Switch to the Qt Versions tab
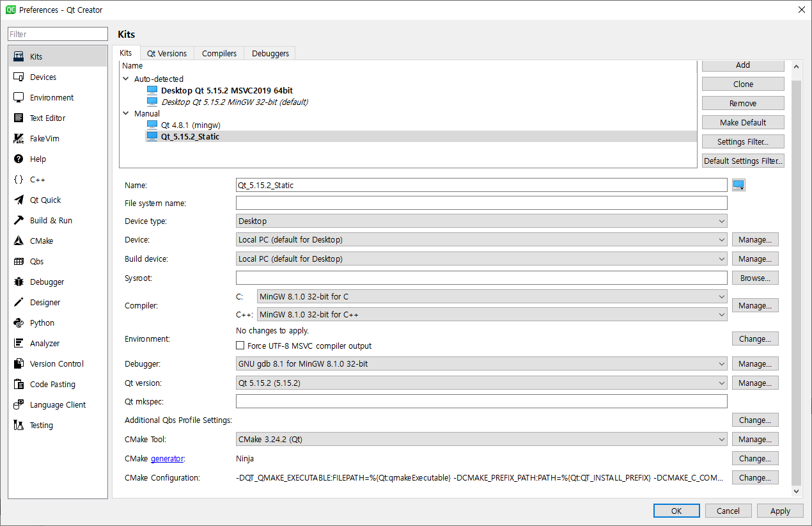 click(167, 54)
